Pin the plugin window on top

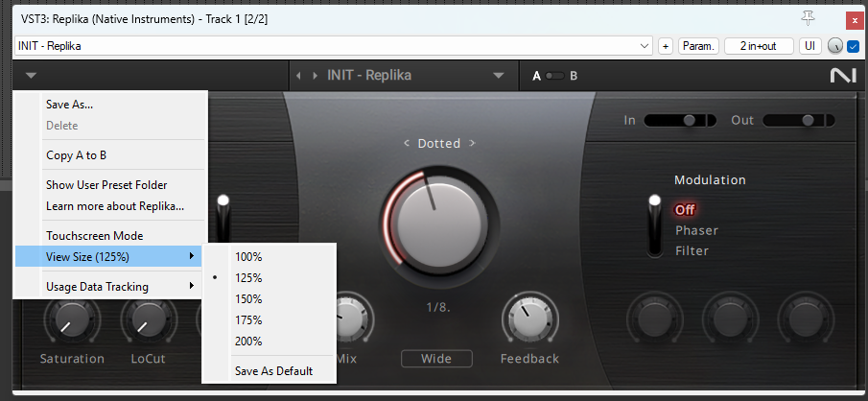click(x=809, y=19)
